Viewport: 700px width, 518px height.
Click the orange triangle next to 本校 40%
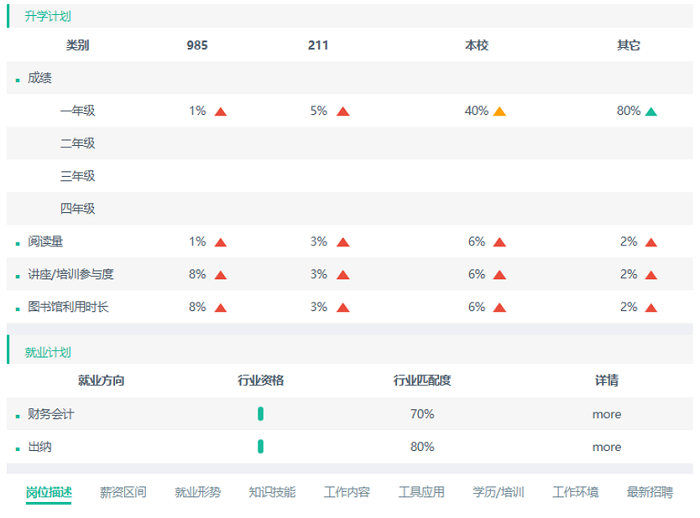pyautogui.click(x=499, y=112)
